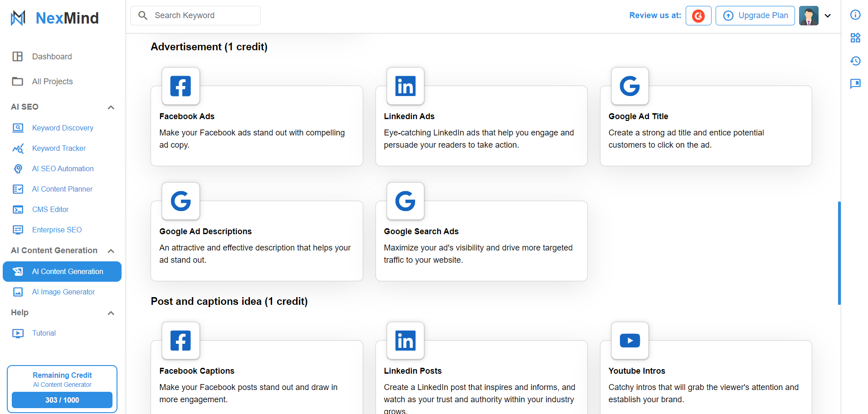The height and width of the screenshot is (414, 868).
Task: Click LinkedIn icon on Linkedin Posts card
Action: tap(405, 341)
